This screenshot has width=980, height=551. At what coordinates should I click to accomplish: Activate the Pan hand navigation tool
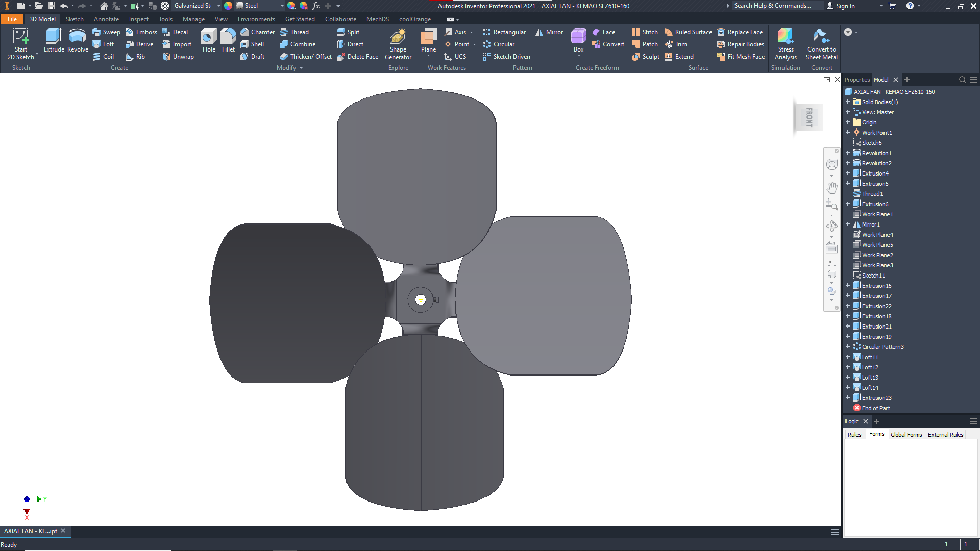tap(831, 188)
